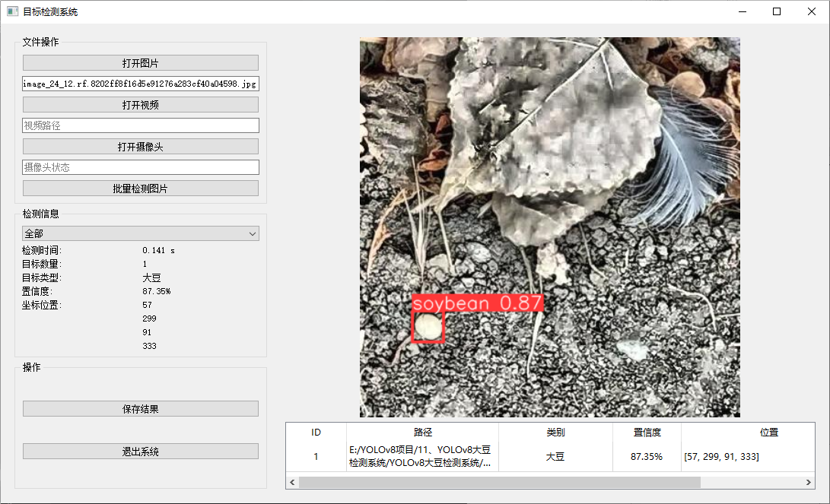
Task: Click the app icon in title bar
Action: (x=12, y=12)
